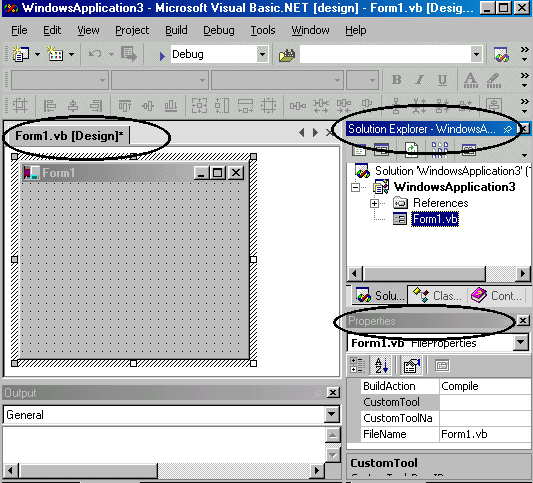Click the Align Lefts layout icon

pyautogui.click(x=50, y=105)
